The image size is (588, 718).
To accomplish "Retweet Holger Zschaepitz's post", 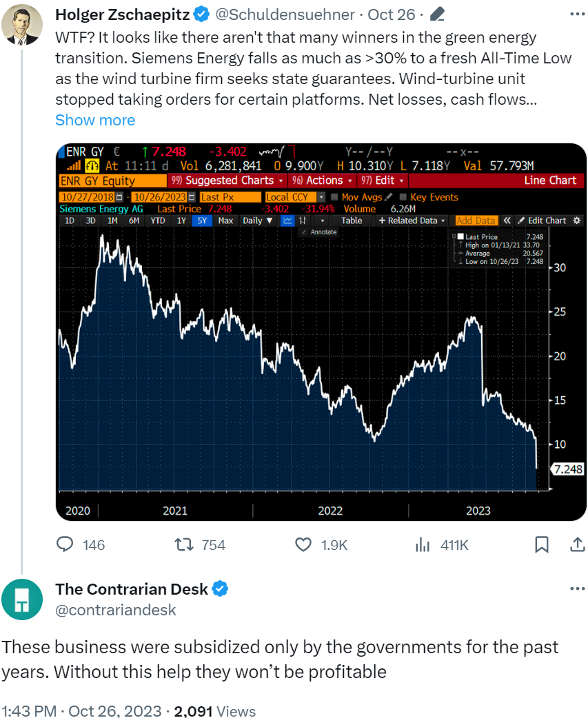I will click(183, 545).
